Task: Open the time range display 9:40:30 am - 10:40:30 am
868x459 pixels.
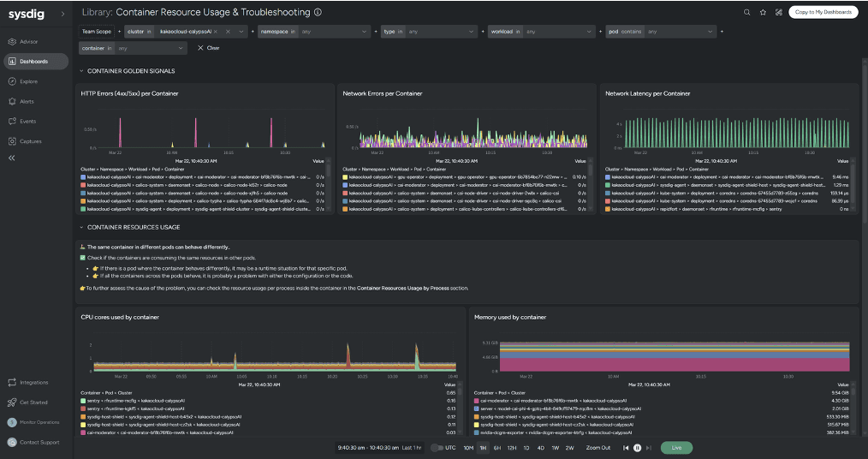Action: click(379, 448)
